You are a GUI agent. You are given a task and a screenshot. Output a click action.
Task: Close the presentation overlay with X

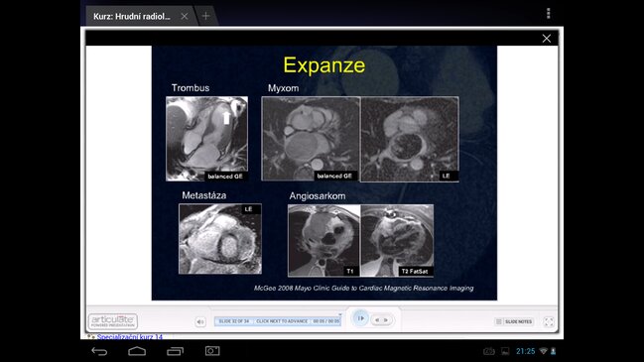coord(546,38)
